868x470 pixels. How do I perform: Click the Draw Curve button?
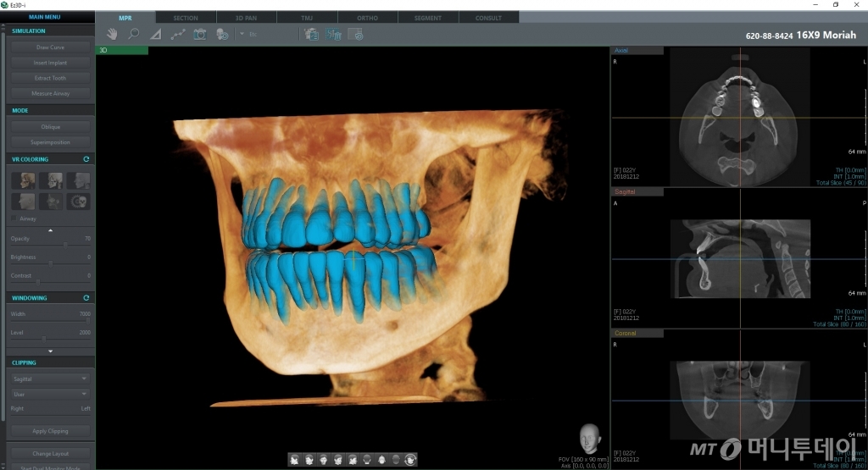pyautogui.click(x=50, y=47)
